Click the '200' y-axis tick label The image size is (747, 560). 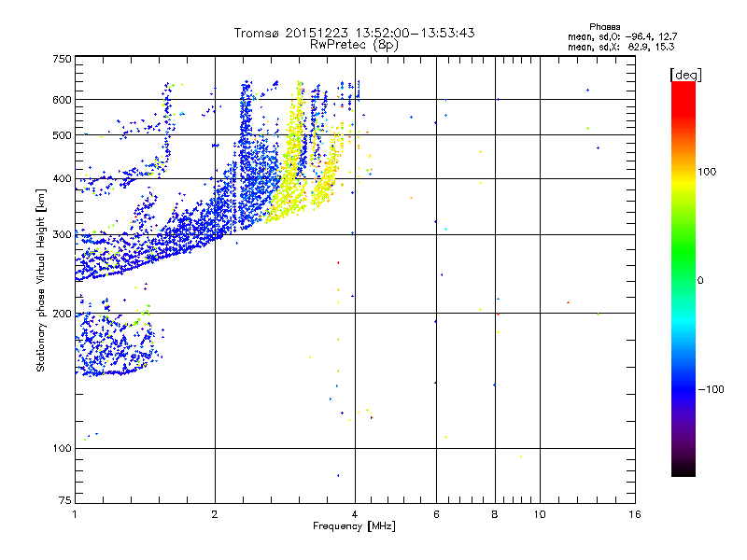point(62,314)
